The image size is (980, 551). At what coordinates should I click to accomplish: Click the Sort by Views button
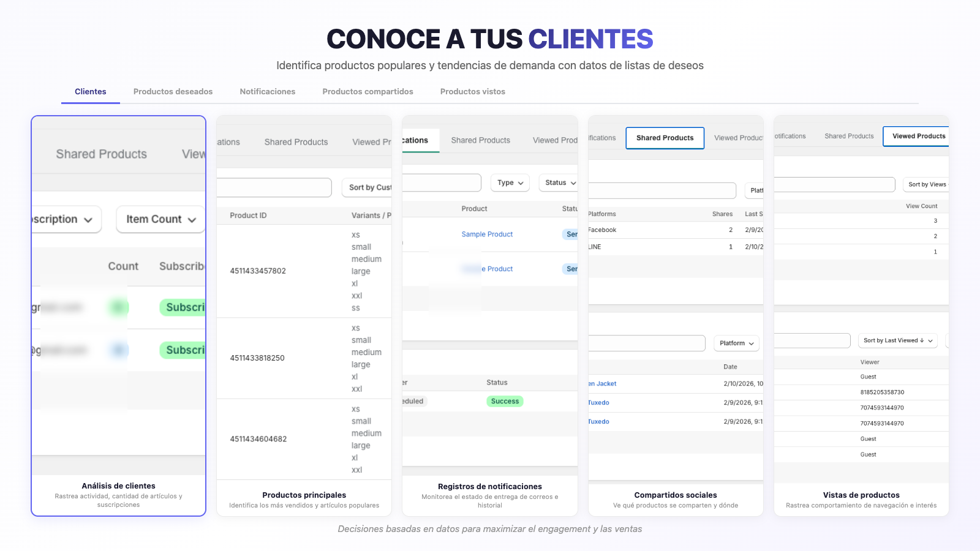[x=926, y=184]
